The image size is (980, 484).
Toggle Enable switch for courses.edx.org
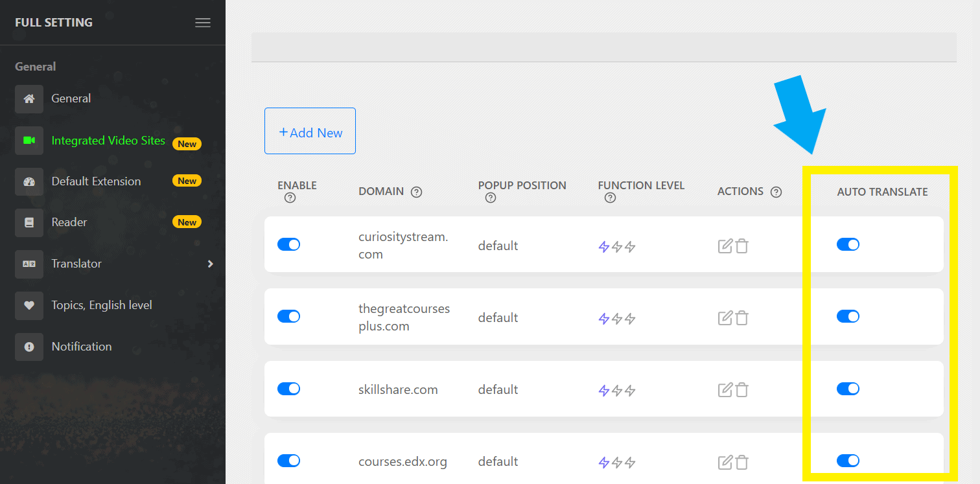pyautogui.click(x=288, y=461)
